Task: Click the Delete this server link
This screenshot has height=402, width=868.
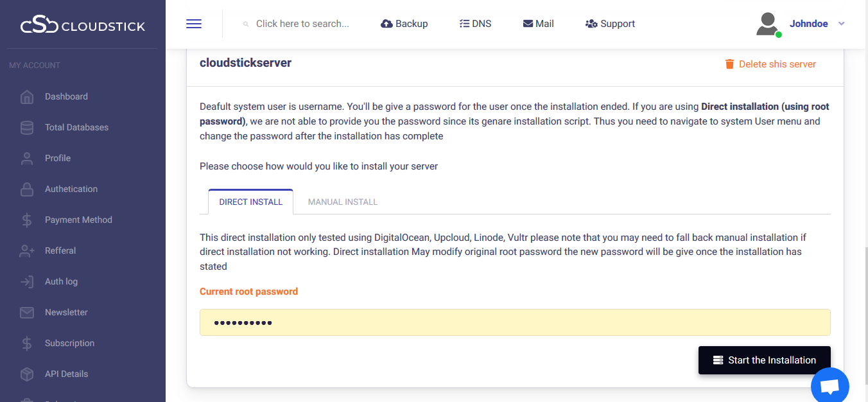Action: 770,64
